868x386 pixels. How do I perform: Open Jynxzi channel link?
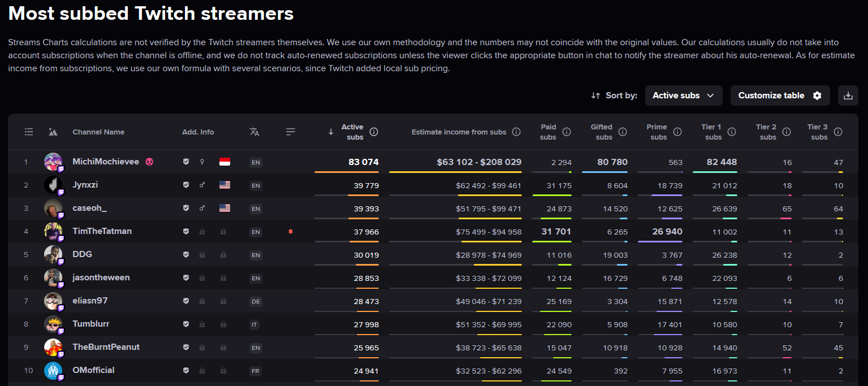pyautogui.click(x=85, y=185)
